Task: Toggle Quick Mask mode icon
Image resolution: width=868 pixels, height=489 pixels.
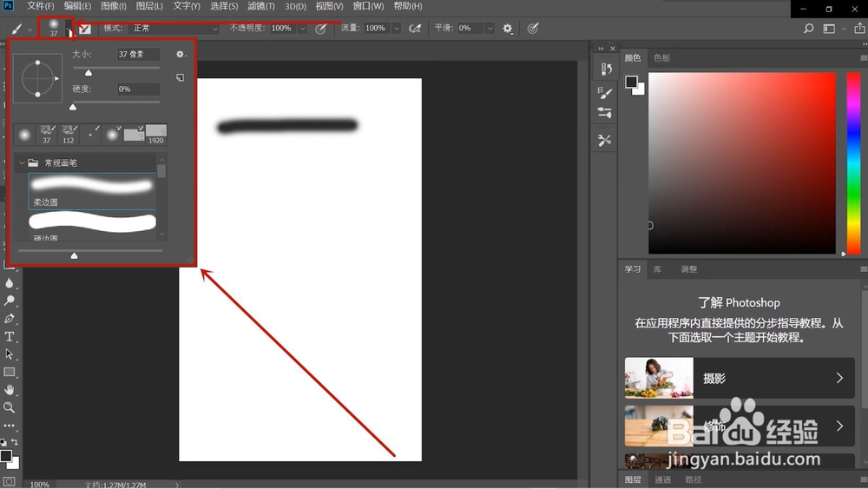Action: [9, 482]
